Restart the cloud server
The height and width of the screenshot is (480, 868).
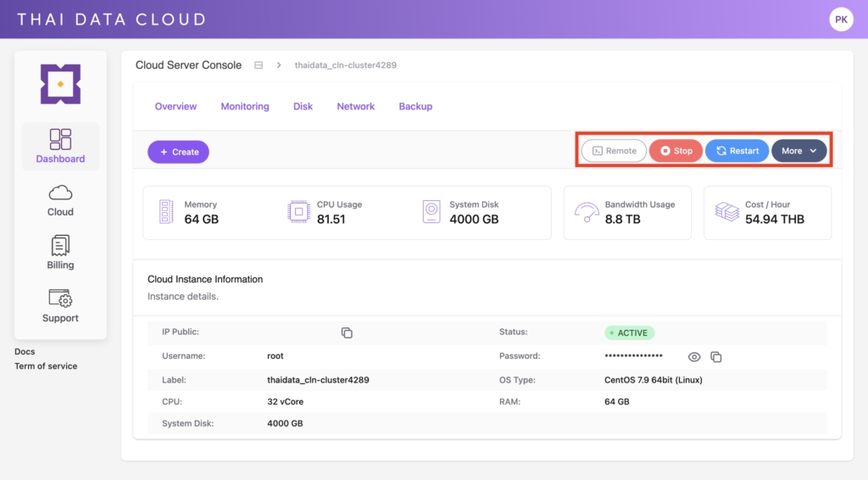[737, 151]
